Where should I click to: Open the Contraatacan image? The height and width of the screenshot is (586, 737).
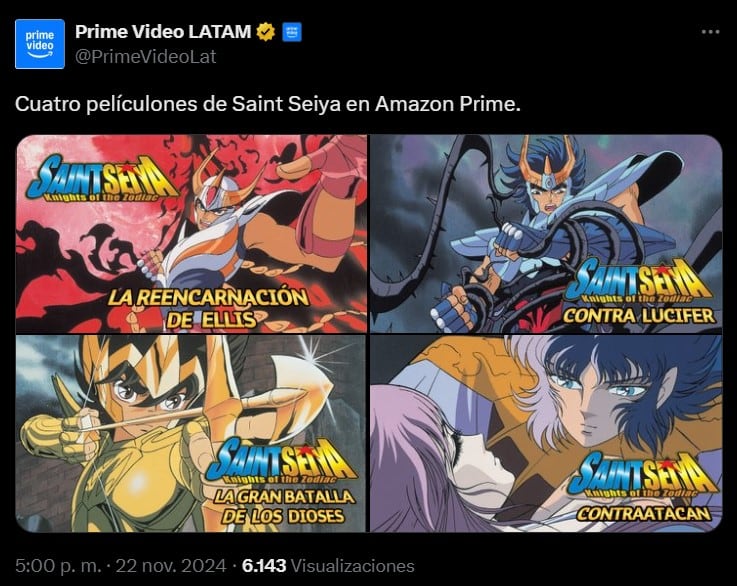tap(546, 433)
